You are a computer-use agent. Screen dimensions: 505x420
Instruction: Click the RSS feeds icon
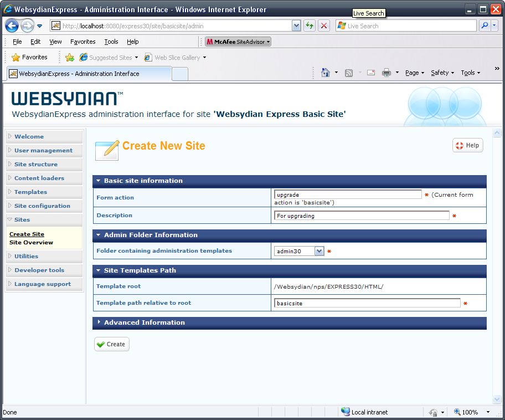349,73
